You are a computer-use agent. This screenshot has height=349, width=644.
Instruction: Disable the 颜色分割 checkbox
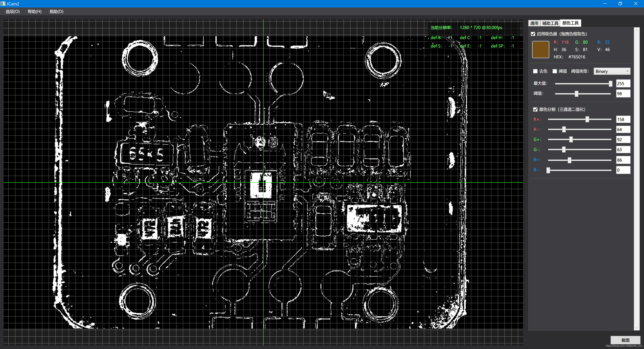coord(535,109)
